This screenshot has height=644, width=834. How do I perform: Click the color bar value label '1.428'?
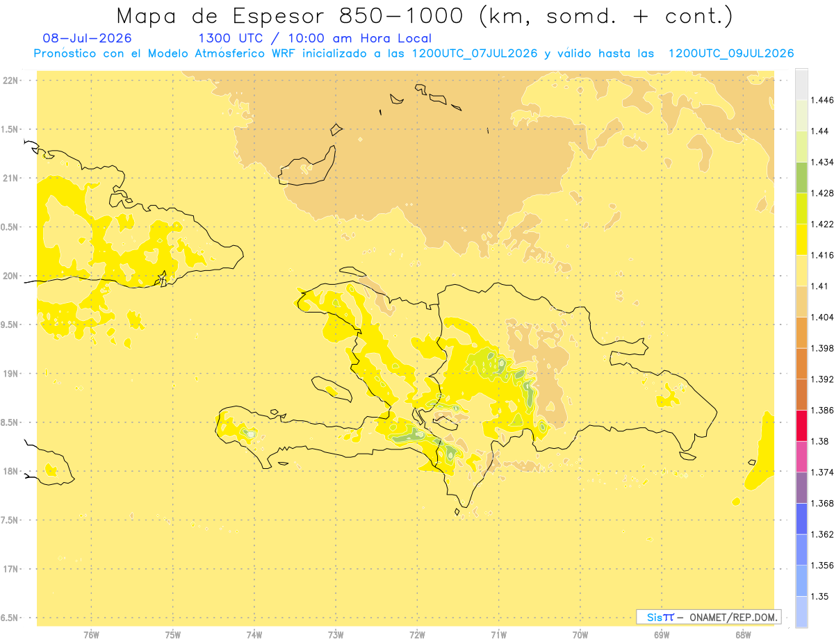point(821,193)
